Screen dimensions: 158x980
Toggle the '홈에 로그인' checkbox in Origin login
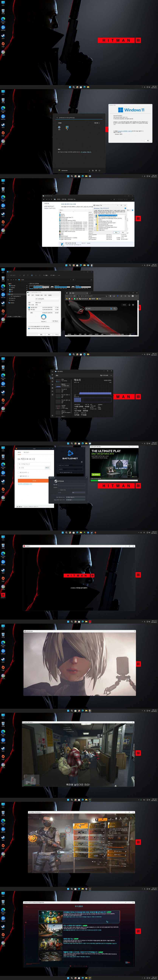pyautogui.click(x=19, y=476)
